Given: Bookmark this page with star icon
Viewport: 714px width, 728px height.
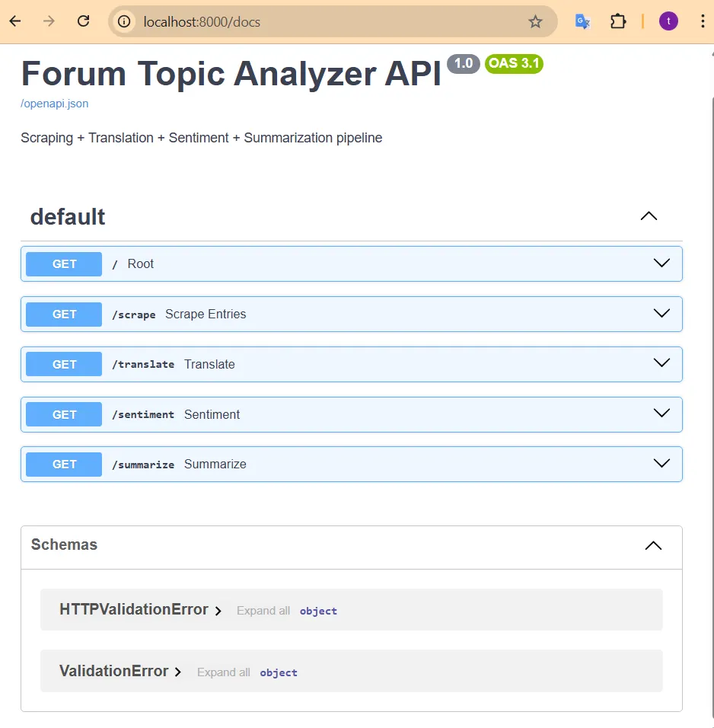Looking at the screenshot, I should click(535, 21).
